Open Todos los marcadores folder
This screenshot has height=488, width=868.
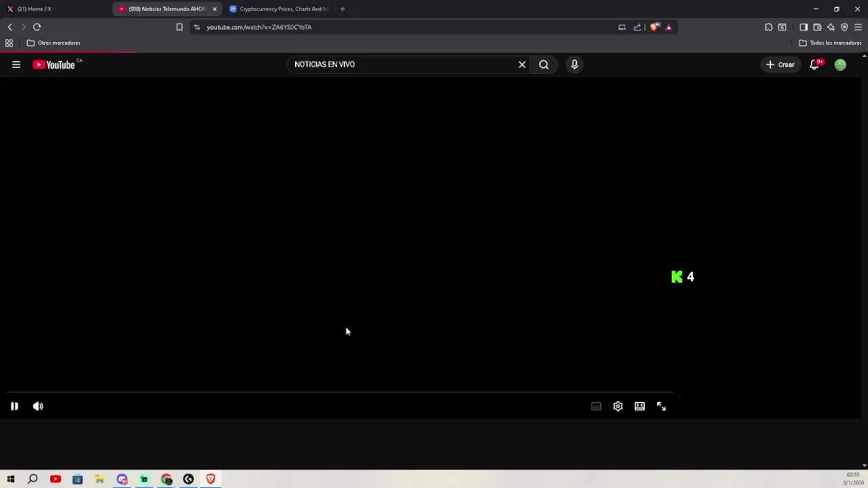coord(830,43)
